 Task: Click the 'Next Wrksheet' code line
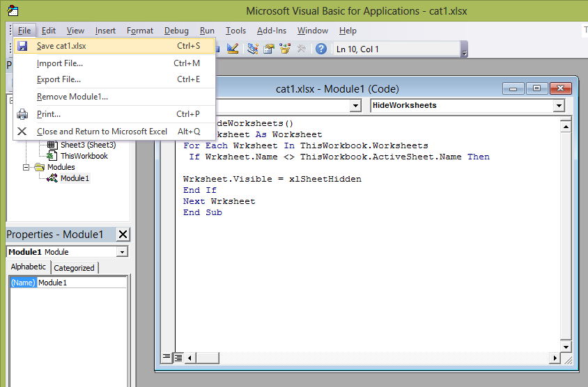[x=219, y=201]
